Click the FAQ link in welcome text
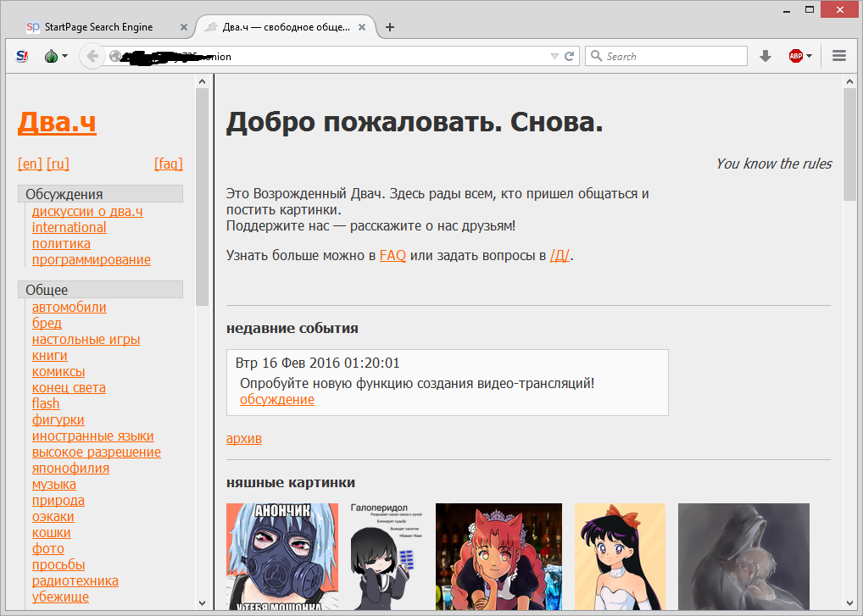 (x=393, y=255)
